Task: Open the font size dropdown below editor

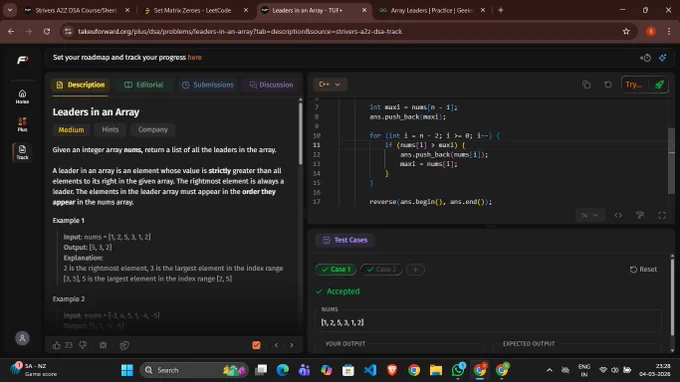Action: point(589,215)
